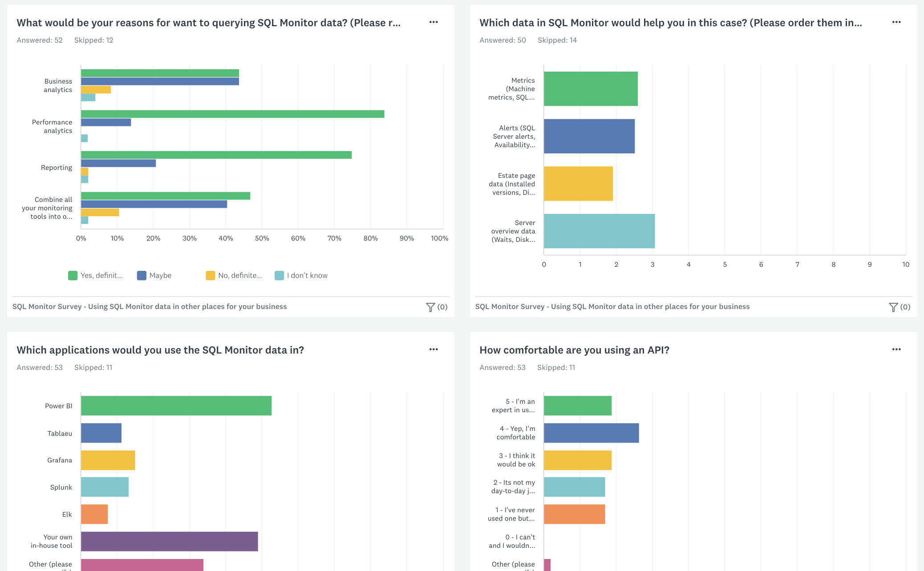Viewport: 924px width, 571px height.
Task: Click the filter funnel icon on the reasons chart
Action: click(430, 306)
